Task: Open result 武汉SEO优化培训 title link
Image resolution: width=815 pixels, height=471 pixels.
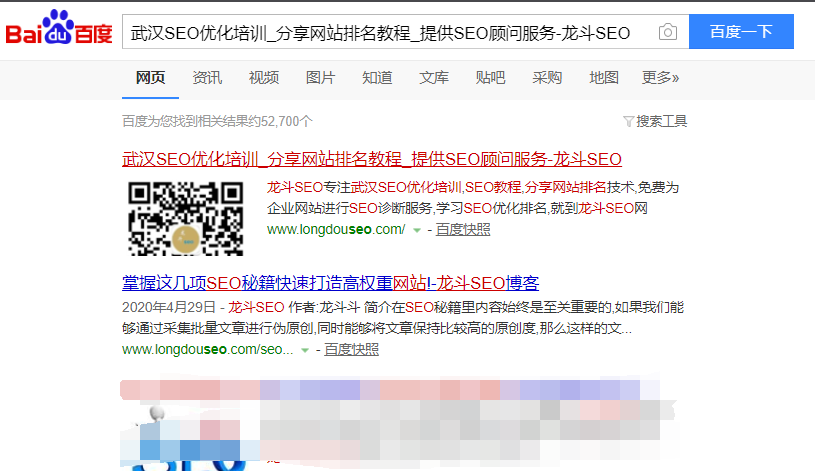Action: 372,159
